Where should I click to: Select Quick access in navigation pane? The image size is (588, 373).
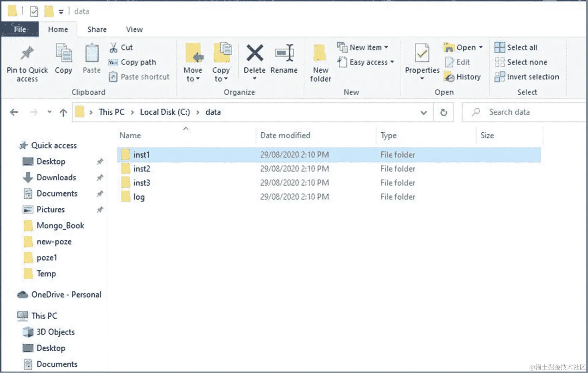[54, 145]
